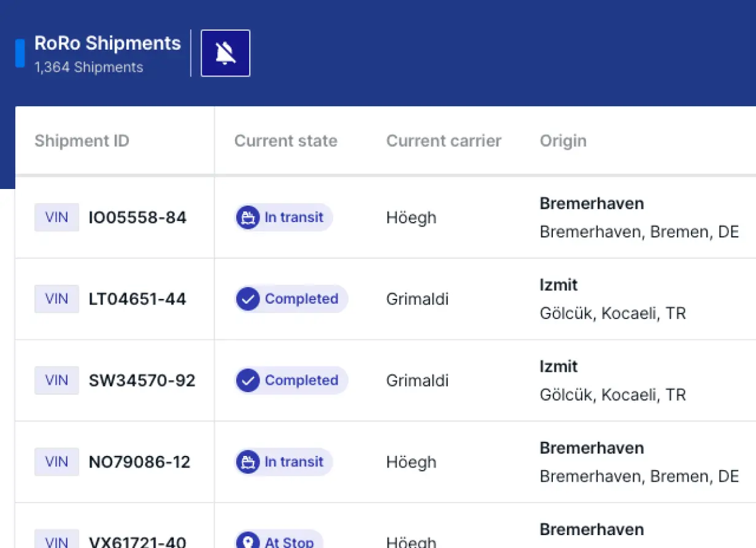The image size is (756, 548).
Task: Click Bremerhaven, Bremen, DE in NO79086-12 row
Action: click(x=639, y=476)
